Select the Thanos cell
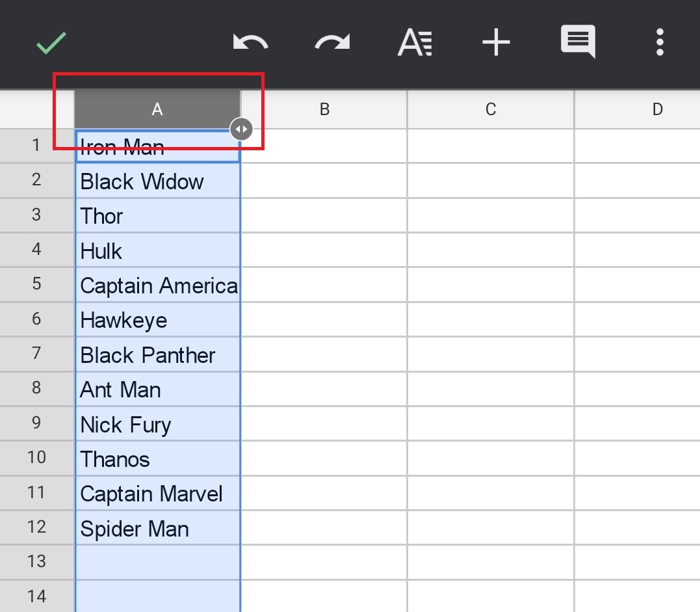 click(157, 459)
